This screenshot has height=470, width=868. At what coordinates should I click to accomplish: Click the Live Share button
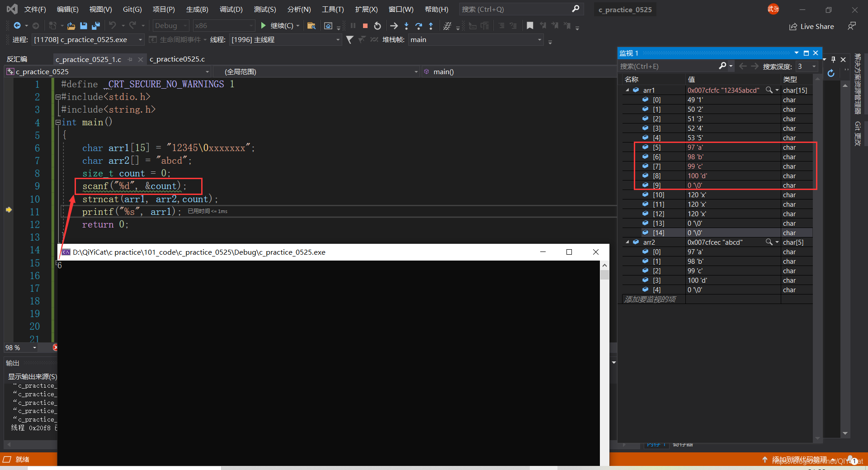point(811,26)
